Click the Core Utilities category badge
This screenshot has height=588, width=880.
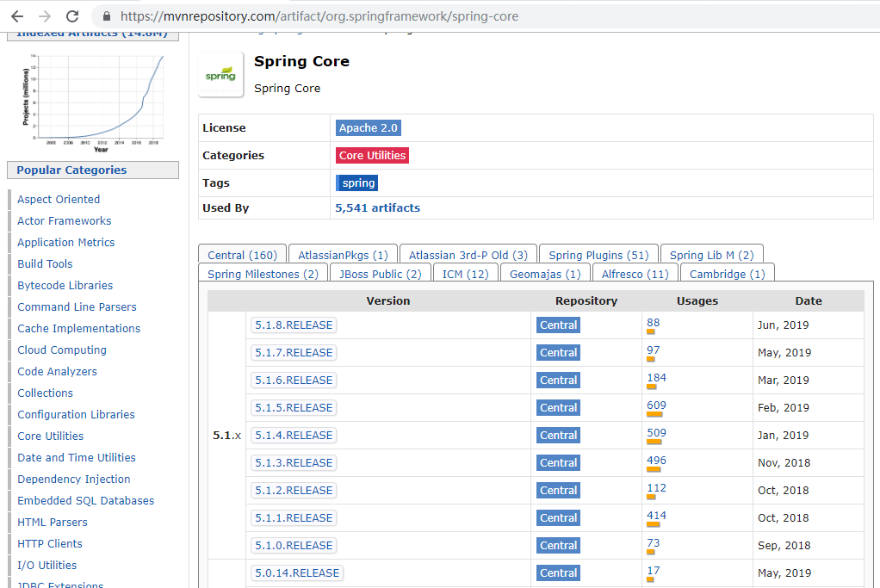click(372, 156)
